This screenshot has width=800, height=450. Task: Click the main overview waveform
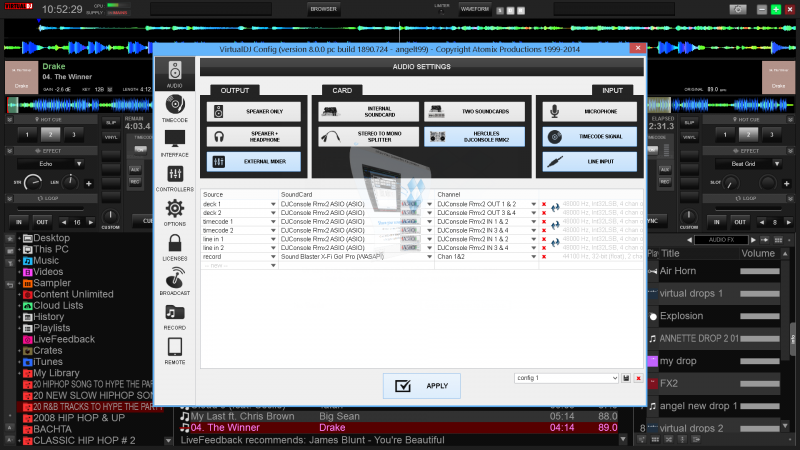click(x=400, y=28)
